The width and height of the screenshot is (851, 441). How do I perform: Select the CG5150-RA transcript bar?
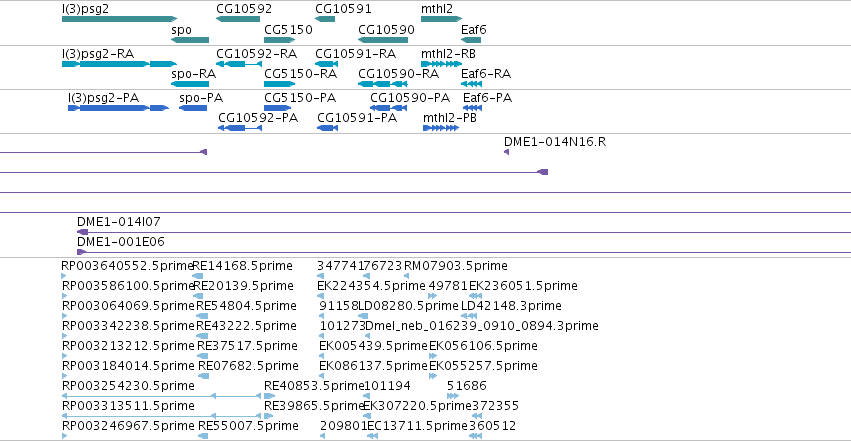pyautogui.click(x=280, y=84)
